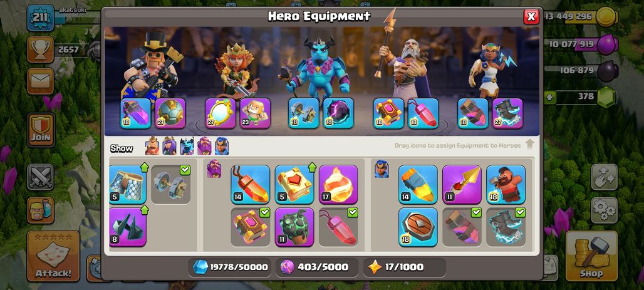Click the Minion Prince's Dark Orb slot
The width and height of the screenshot is (644, 290).
tap(338, 113)
